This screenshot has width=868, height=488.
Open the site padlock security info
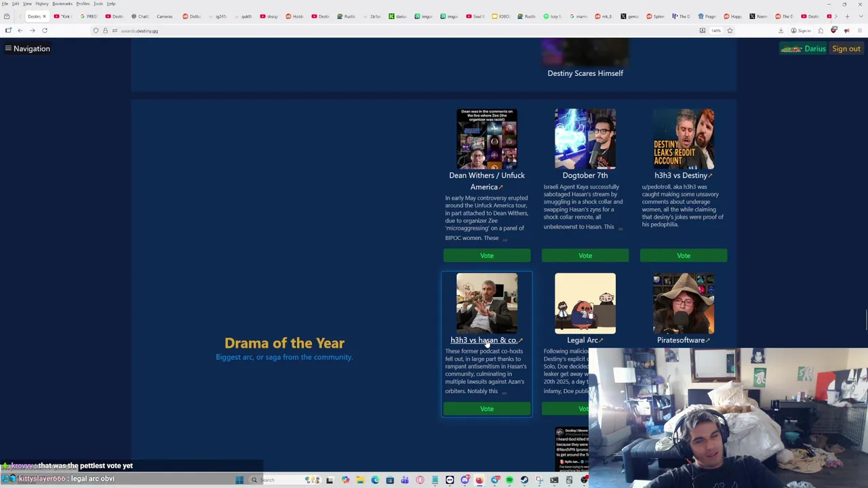pyautogui.click(x=105, y=30)
